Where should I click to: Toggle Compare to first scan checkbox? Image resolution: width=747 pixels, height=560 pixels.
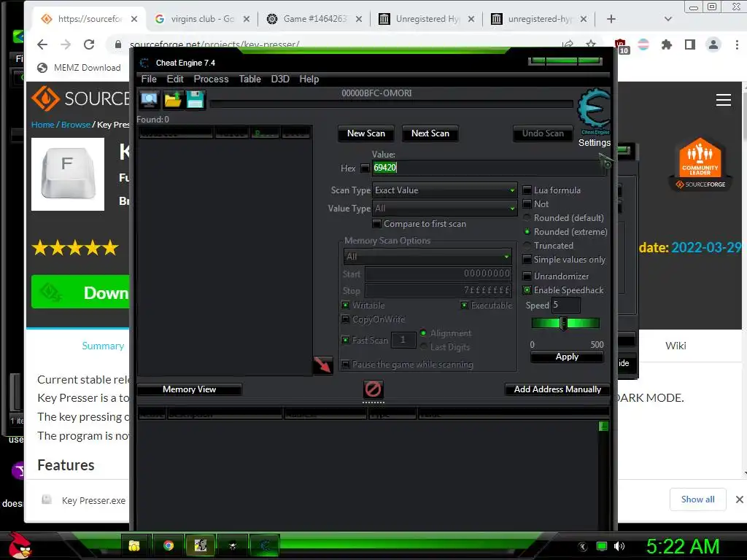(x=377, y=224)
